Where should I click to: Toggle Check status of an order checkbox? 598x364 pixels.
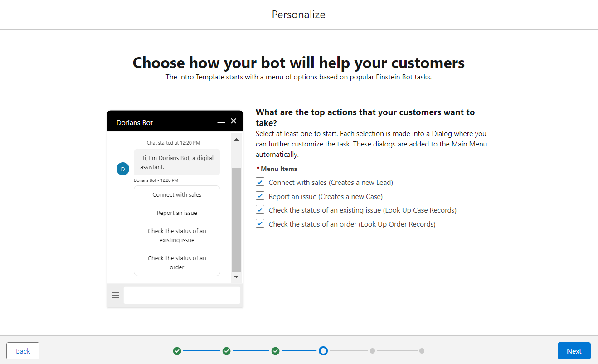(x=260, y=223)
